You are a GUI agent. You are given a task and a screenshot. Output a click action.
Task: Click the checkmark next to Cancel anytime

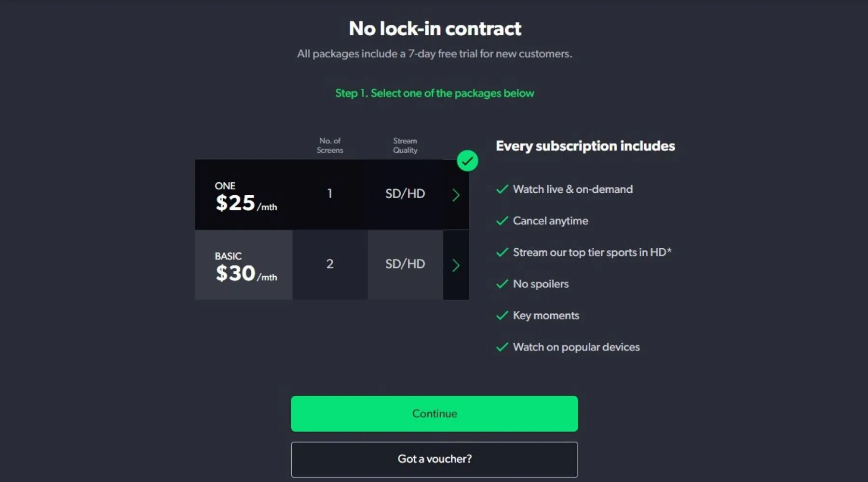(x=502, y=221)
